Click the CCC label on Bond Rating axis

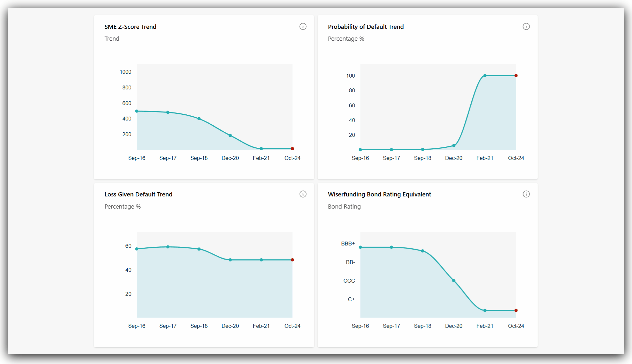pyautogui.click(x=349, y=281)
